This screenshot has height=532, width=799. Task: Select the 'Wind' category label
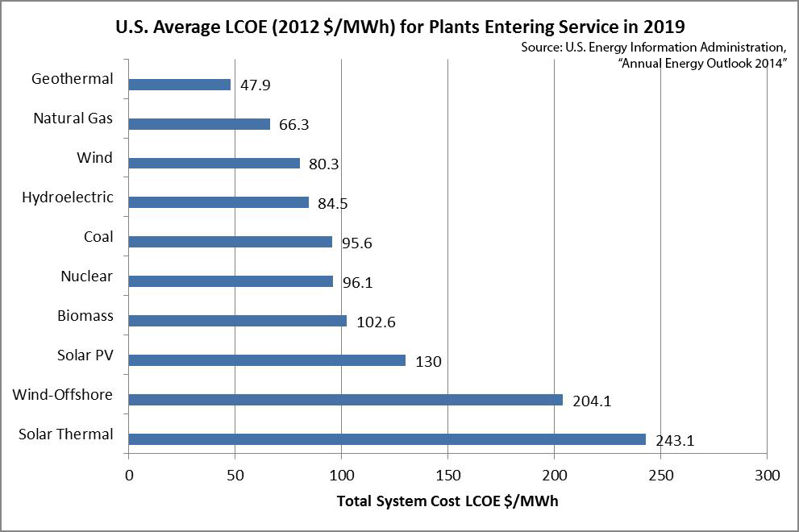click(95, 158)
